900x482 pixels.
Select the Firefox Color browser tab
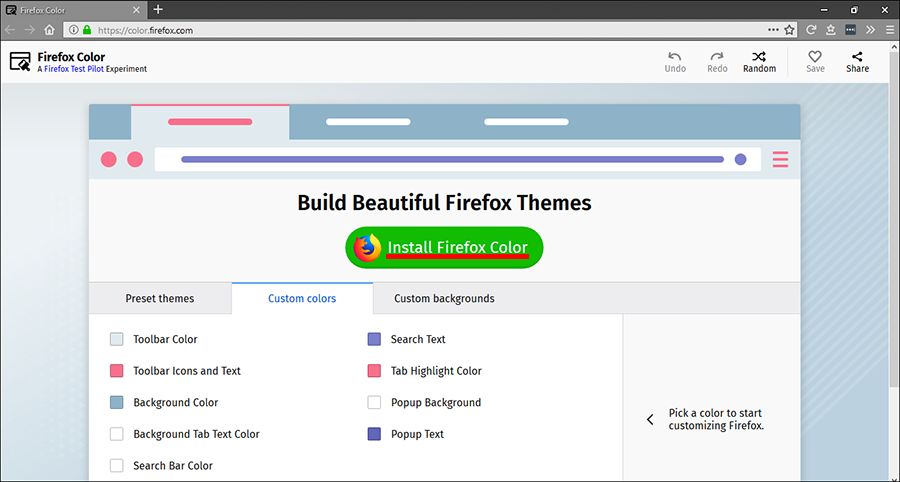pos(73,10)
